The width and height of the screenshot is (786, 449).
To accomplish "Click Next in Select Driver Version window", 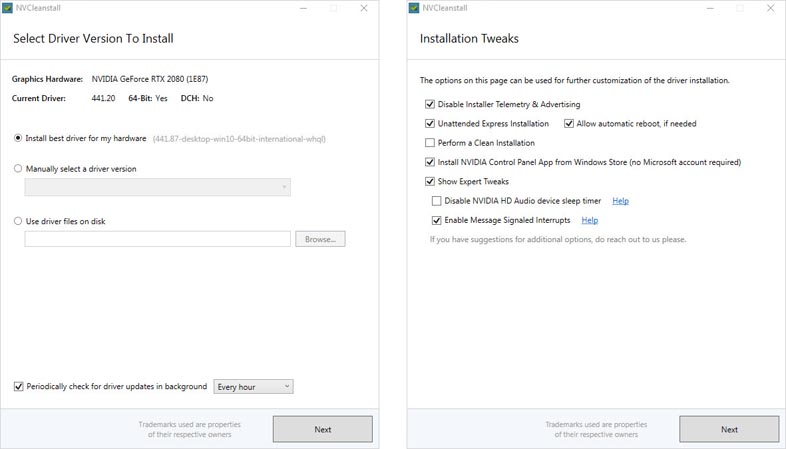I will (x=323, y=429).
